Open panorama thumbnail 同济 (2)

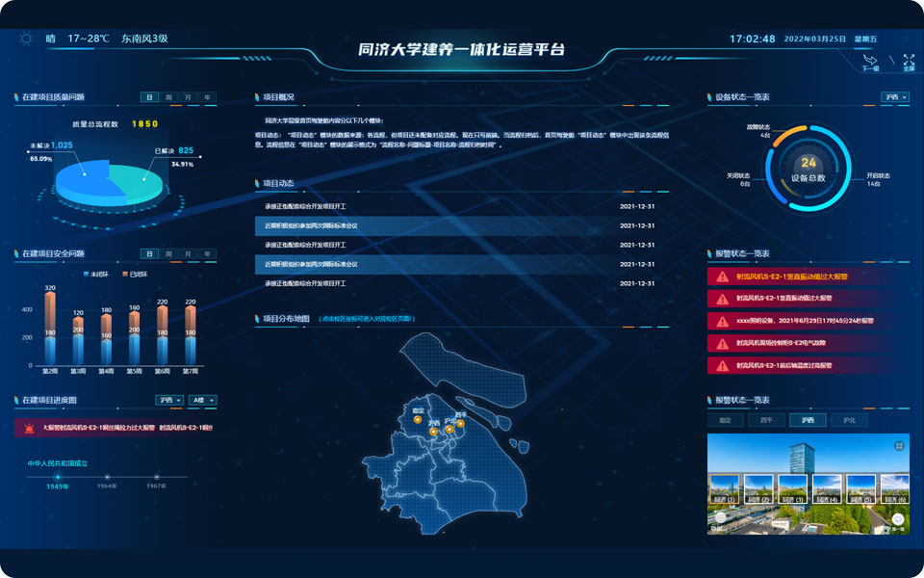pyautogui.click(x=758, y=489)
